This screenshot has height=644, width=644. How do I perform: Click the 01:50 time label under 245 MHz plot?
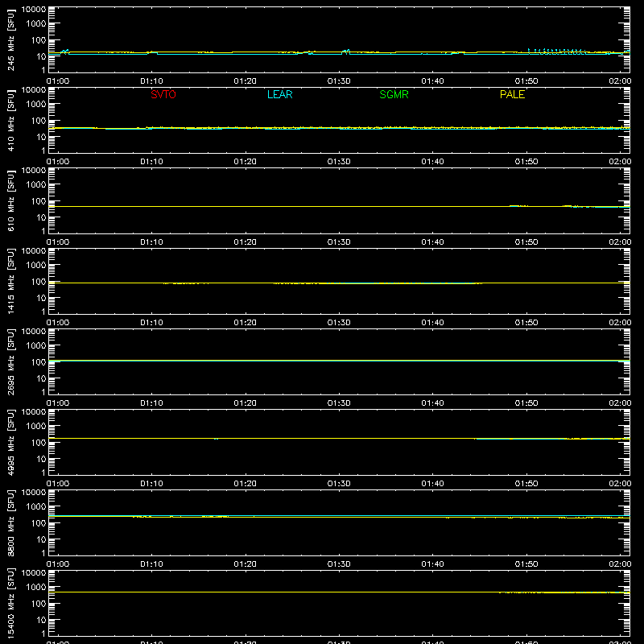tap(526, 81)
